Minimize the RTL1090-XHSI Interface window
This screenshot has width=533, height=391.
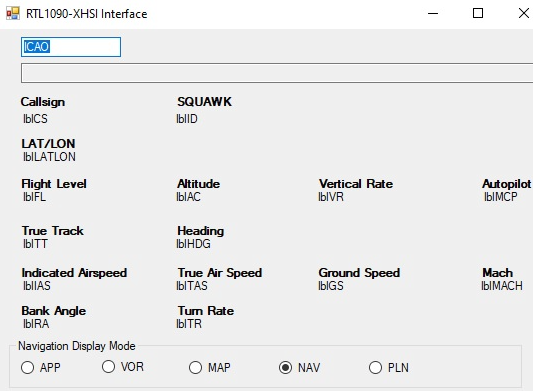tap(433, 14)
